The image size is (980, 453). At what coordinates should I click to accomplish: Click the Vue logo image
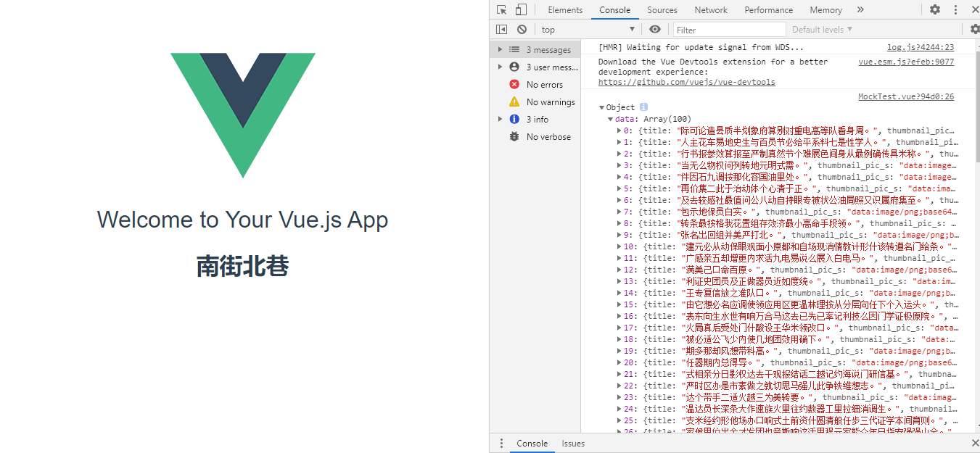pos(243,115)
